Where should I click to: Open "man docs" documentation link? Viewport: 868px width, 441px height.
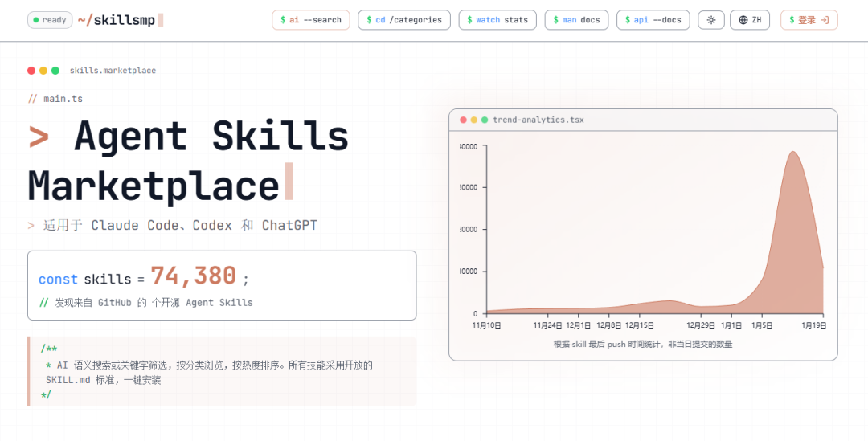coord(575,20)
